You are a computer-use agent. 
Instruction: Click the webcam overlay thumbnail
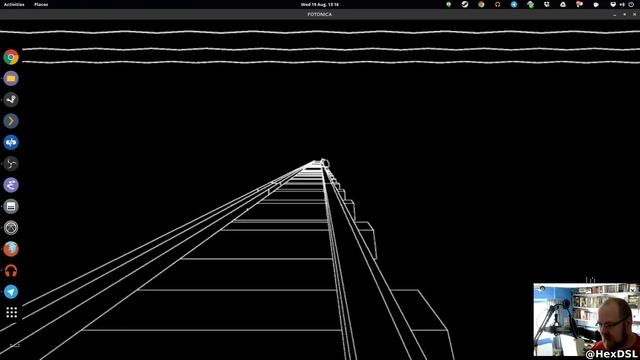pyautogui.click(x=587, y=320)
